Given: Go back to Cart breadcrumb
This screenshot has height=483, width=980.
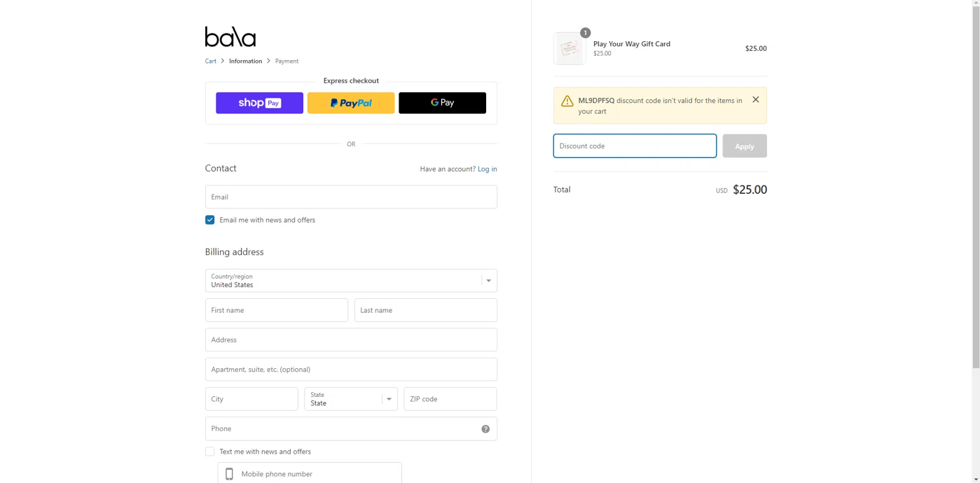Looking at the screenshot, I should 210,61.
